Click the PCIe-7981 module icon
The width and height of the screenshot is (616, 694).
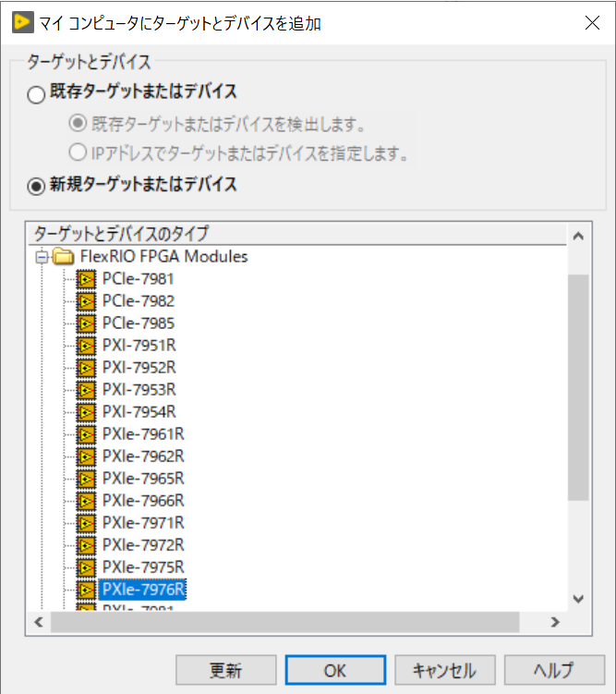coord(86,279)
